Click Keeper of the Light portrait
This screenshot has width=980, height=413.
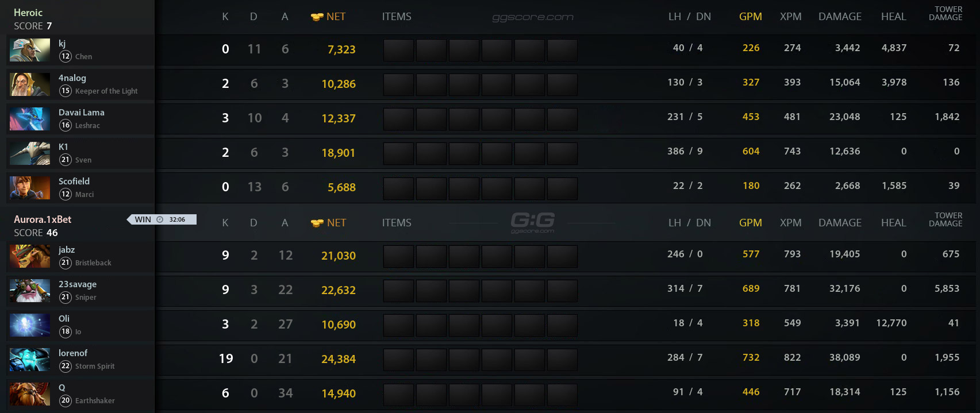pos(30,84)
